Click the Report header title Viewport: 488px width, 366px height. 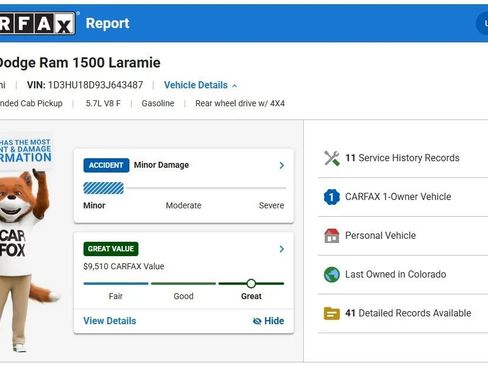[107, 23]
